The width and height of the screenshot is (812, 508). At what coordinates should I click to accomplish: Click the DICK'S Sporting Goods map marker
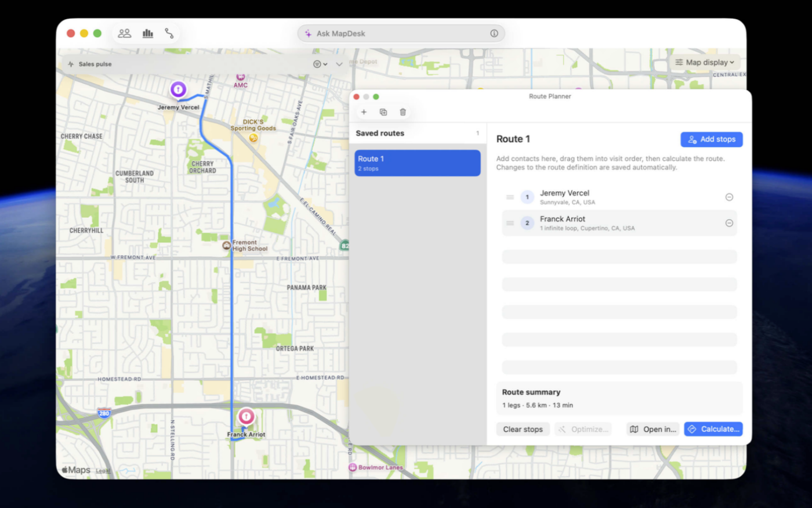(x=253, y=138)
